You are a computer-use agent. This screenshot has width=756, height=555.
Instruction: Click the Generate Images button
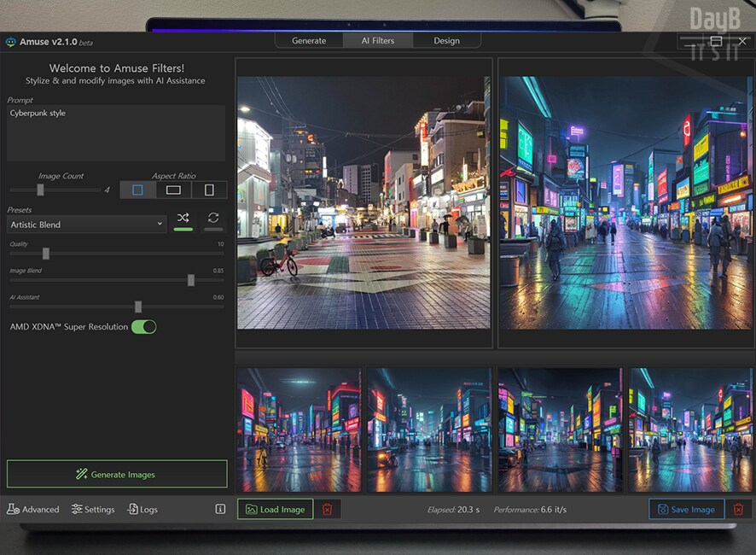(117, 475)
